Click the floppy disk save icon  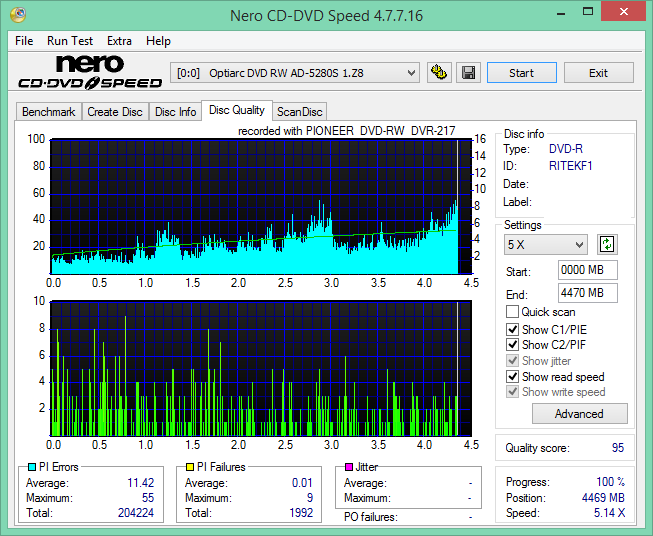click(469, 73)
